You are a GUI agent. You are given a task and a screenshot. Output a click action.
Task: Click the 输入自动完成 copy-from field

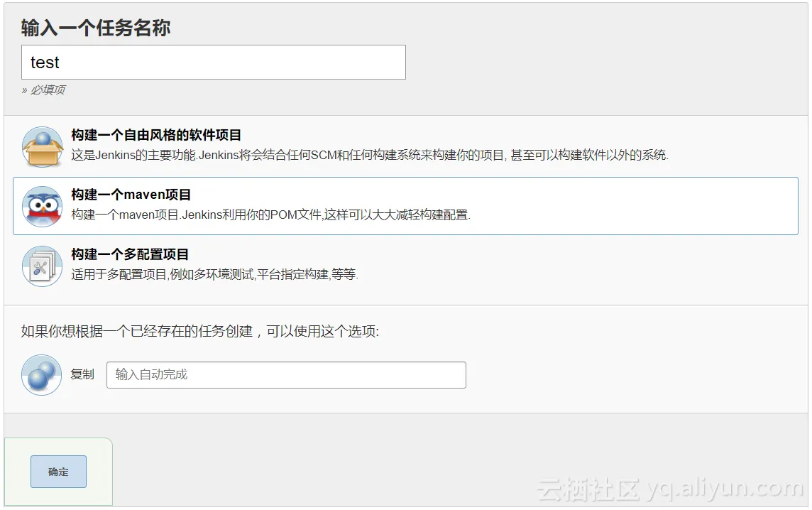pyautogui.click(x=286, y=375)
